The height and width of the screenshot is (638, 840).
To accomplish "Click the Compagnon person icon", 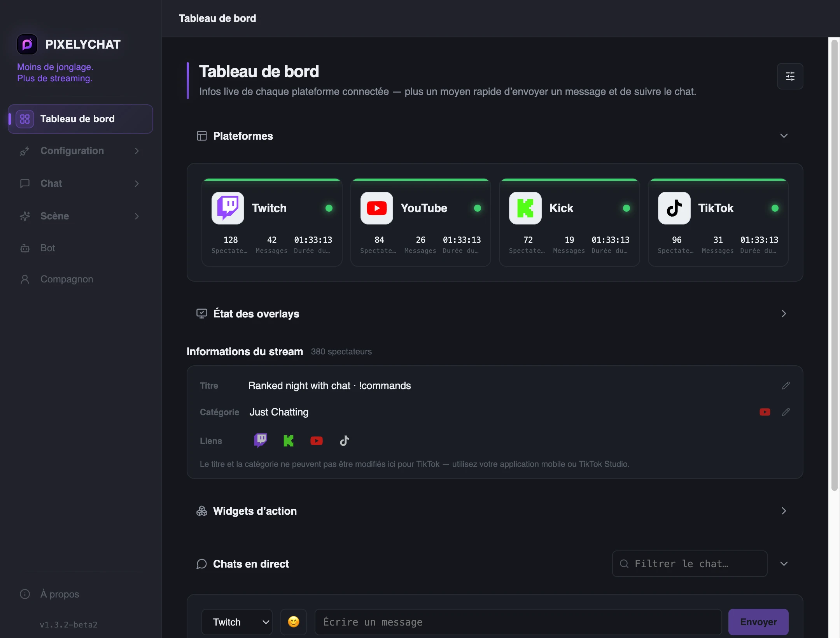I will 25,279.
